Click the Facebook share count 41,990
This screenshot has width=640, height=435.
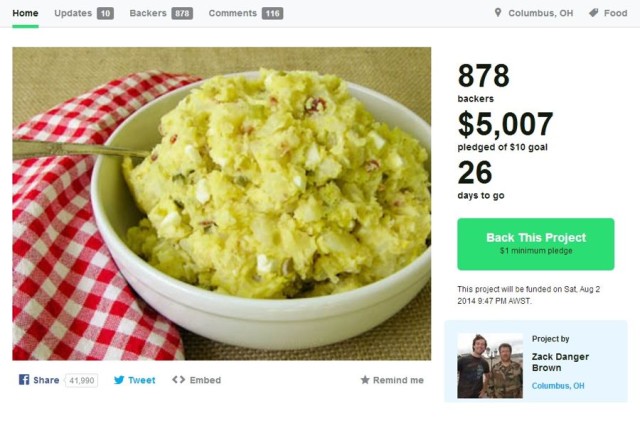point(82,380)
